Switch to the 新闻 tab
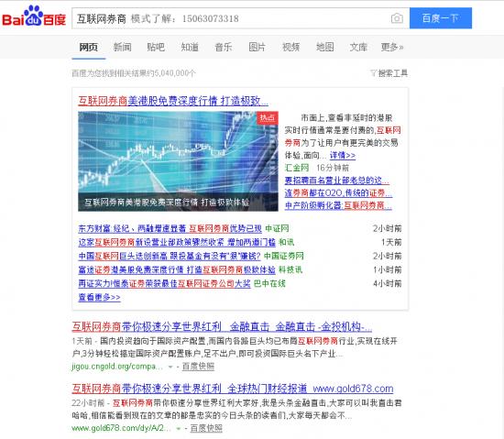504x439 pixels. click(x=122, y=48)
